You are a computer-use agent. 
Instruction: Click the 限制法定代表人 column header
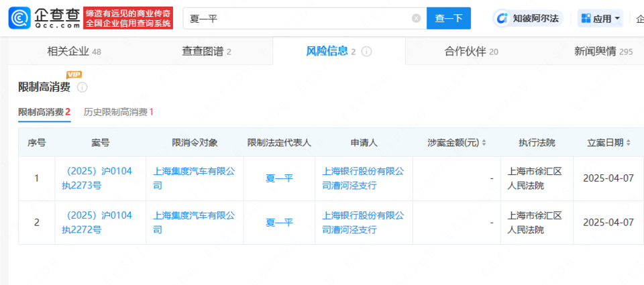coord(279,143)
